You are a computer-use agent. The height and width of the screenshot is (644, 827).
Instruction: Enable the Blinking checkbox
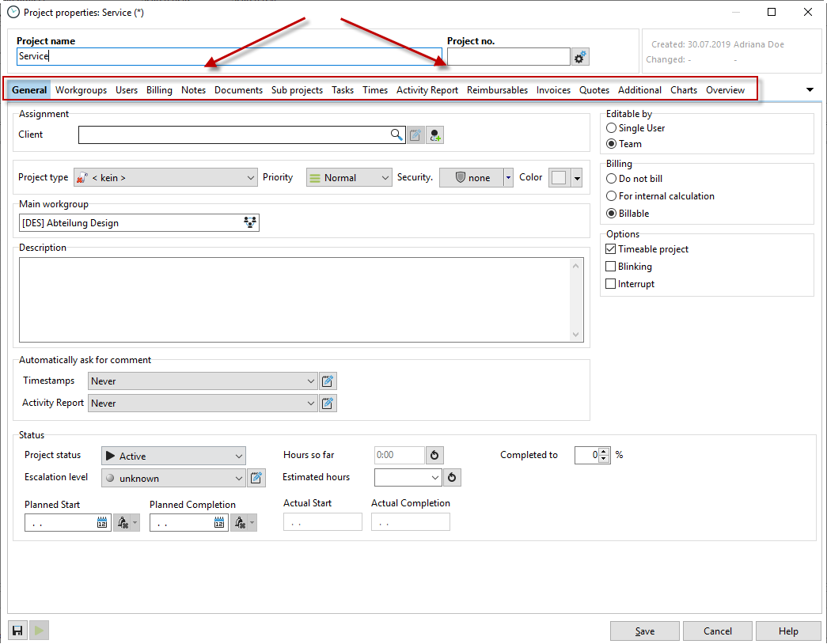(611, 267)
